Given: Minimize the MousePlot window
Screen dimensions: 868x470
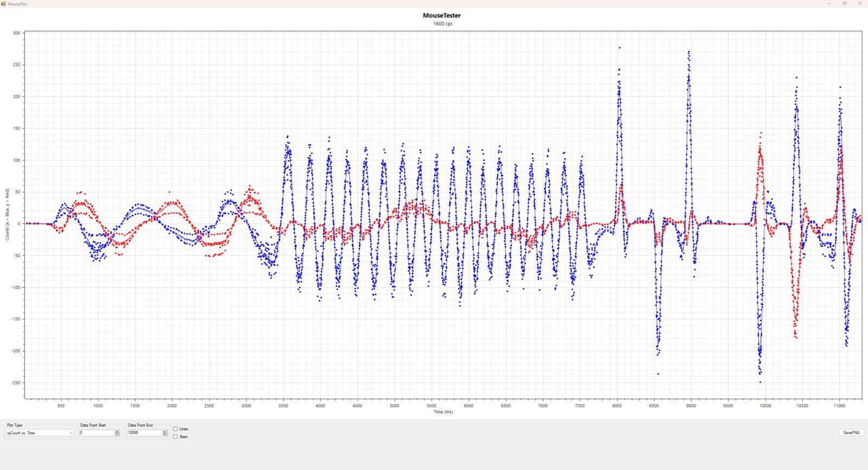Looking at the screenshot, I should [829, 4].
